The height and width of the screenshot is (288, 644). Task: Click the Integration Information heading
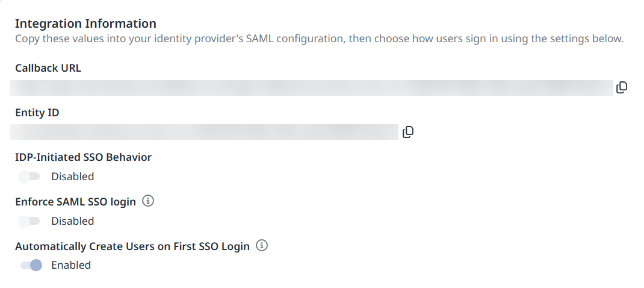pyautogui.click(x=86, y=23)
